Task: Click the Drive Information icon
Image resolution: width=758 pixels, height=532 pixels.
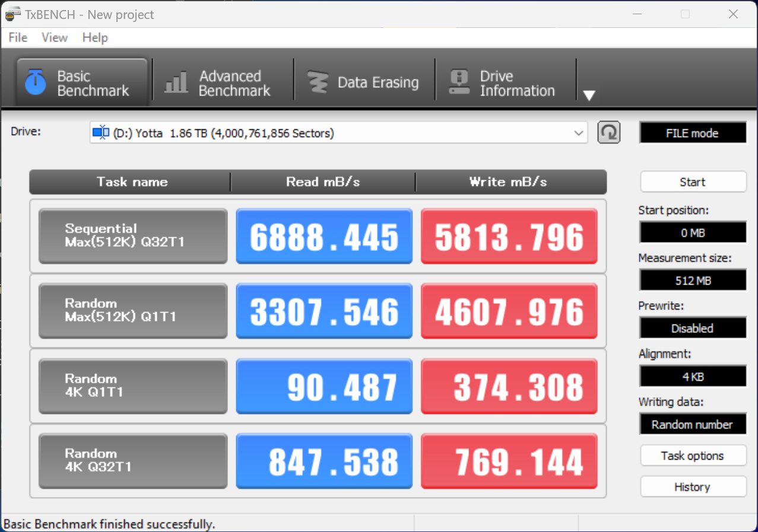Action: point(459,83)
